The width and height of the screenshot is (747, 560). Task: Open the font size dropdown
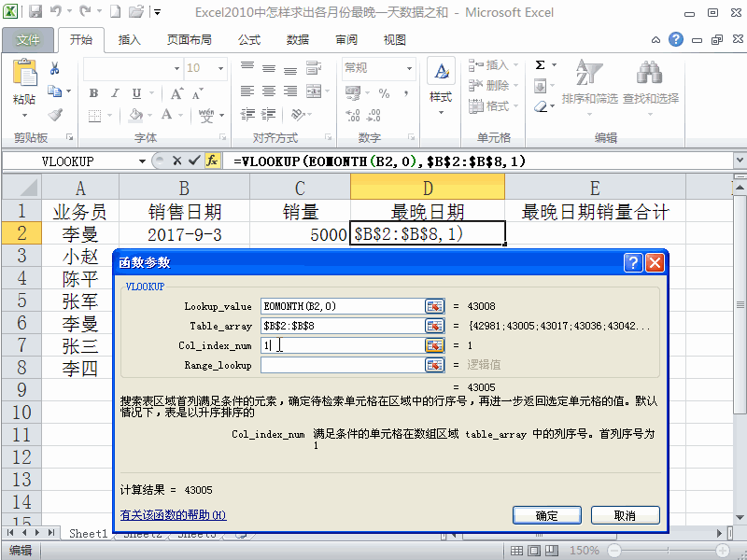click(220, 68)
